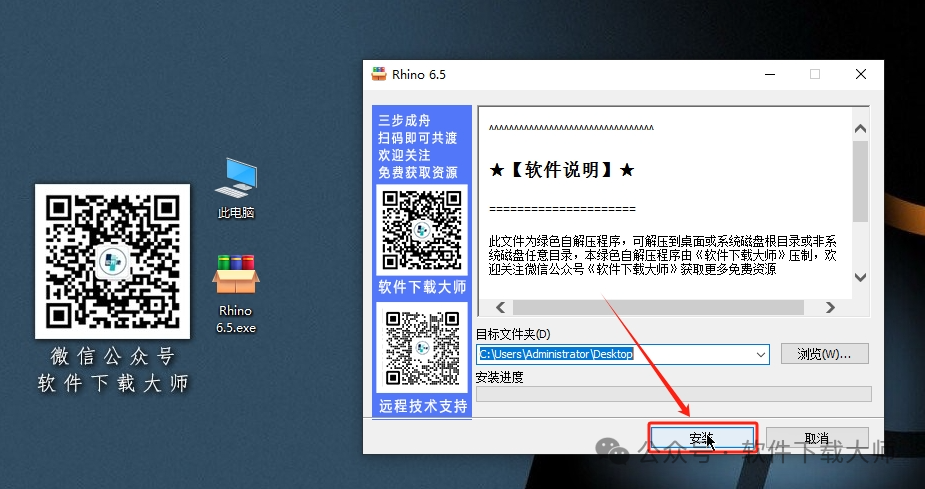Click the 安装 button

click(x=703, y=438)
